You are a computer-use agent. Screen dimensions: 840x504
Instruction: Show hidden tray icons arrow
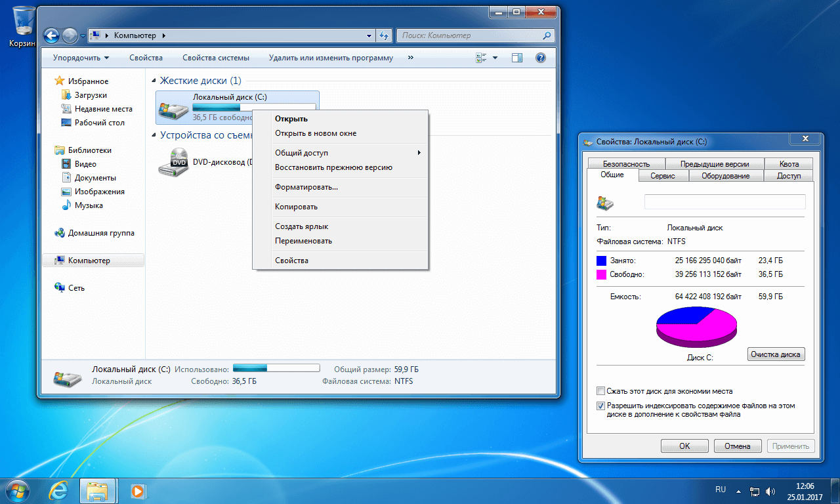738,491
